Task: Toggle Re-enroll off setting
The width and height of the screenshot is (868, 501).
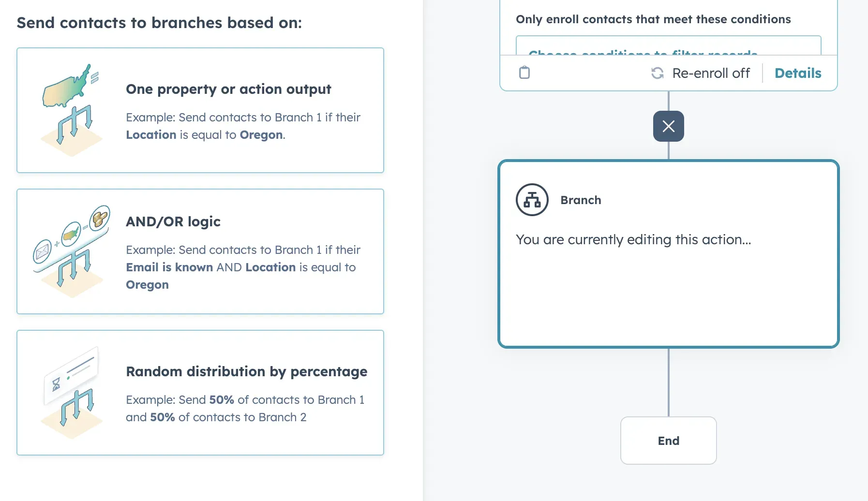Action: 701,73
